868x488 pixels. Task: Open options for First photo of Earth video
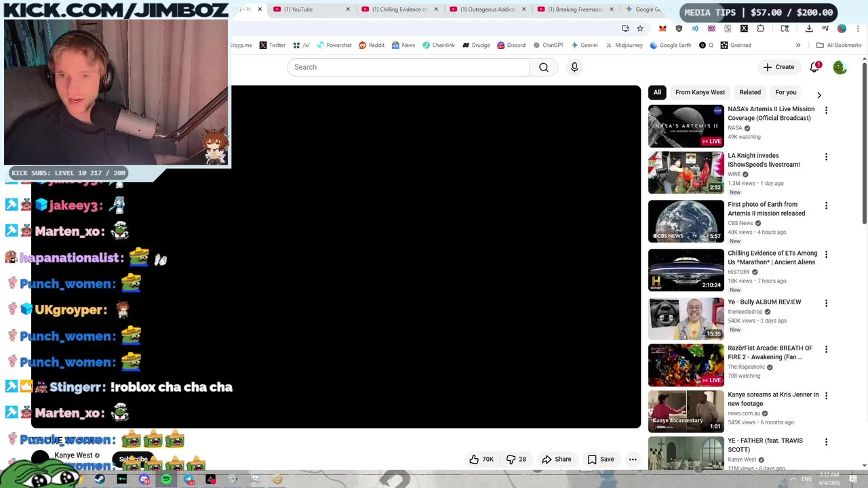click(x=826, y=206)
